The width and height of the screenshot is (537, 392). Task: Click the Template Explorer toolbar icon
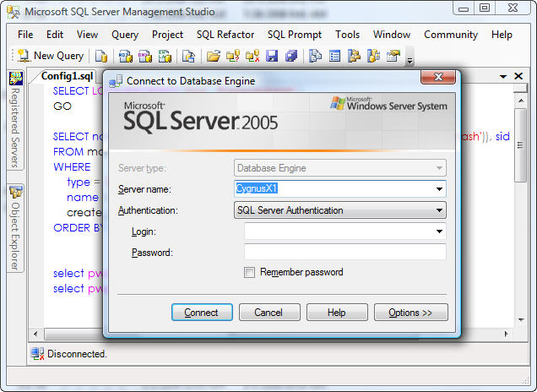374,56
